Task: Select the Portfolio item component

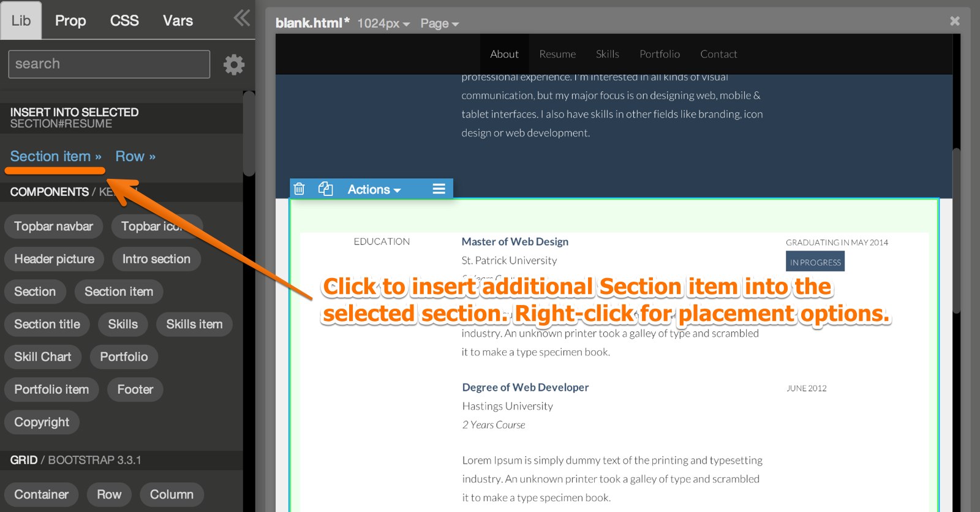Action: tap(51, 390)
